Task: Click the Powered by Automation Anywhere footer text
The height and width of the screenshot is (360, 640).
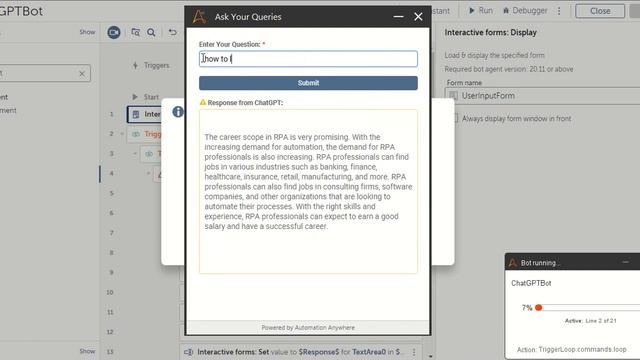Action: [308, 328]
